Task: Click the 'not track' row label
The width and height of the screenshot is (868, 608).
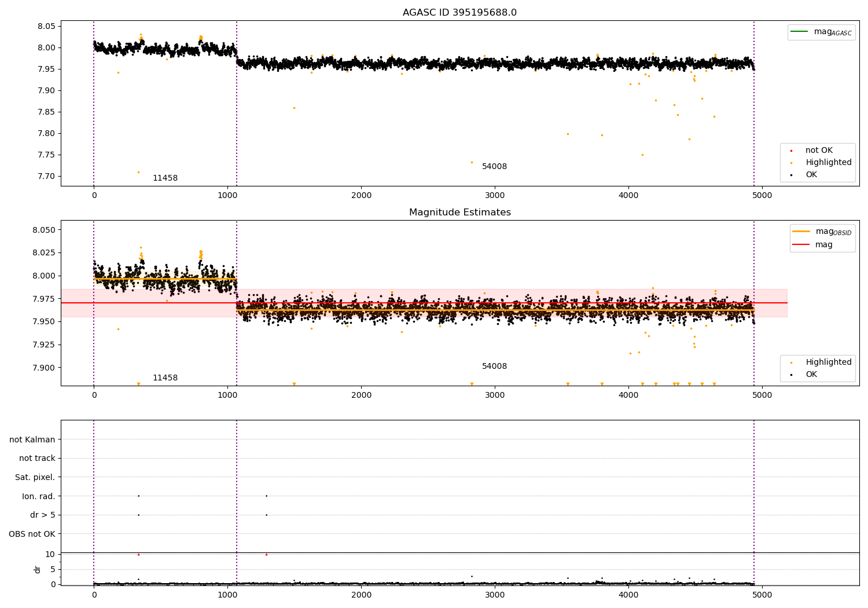Action: pyautogui.click(x=37, y=459)
